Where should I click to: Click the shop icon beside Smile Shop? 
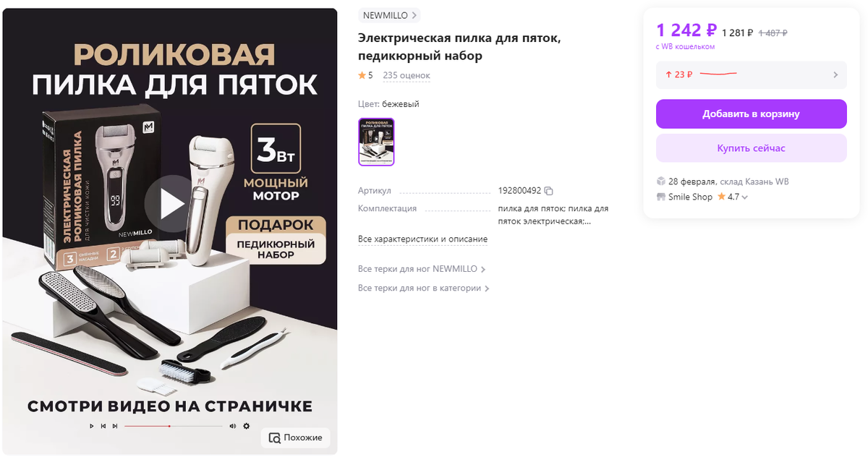pyautogui.click(x=660, y=197)
